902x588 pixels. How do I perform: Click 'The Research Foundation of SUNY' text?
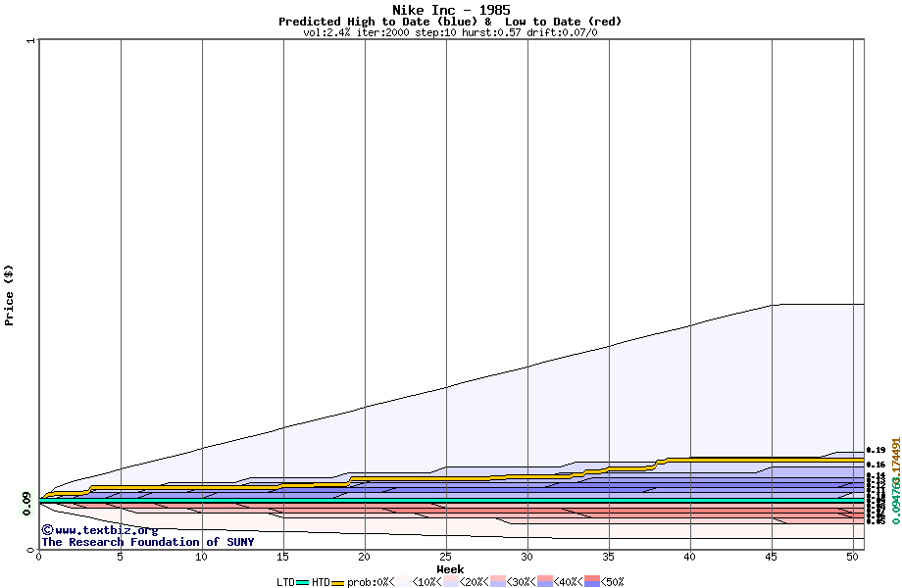[148, 542]
